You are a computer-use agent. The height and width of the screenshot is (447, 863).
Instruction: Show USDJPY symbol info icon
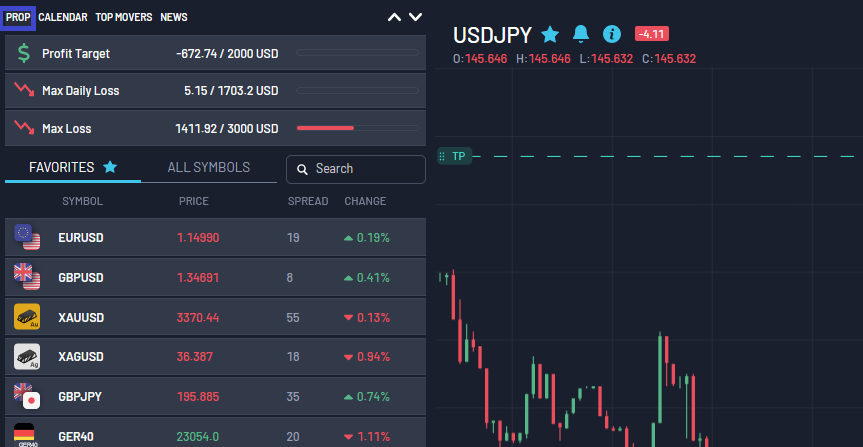[612, 35]
